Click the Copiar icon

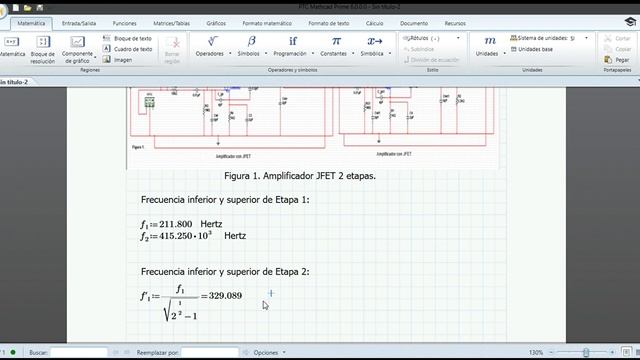[608, 49]
